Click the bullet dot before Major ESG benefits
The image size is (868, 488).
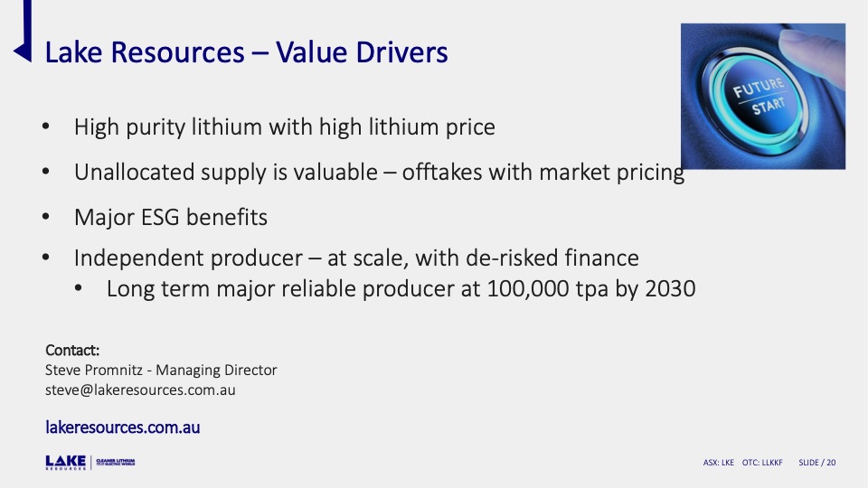[x=46, y=217]
